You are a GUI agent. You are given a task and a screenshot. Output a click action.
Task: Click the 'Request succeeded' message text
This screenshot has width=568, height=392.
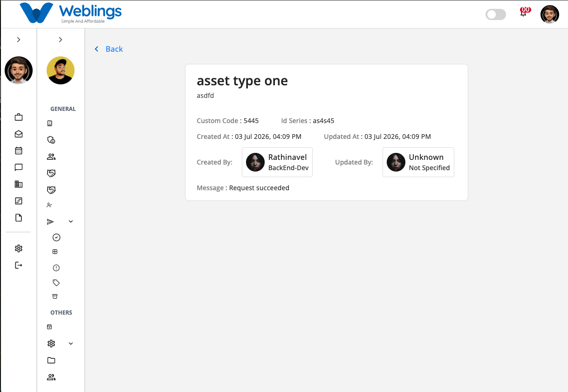click(259, 188)
